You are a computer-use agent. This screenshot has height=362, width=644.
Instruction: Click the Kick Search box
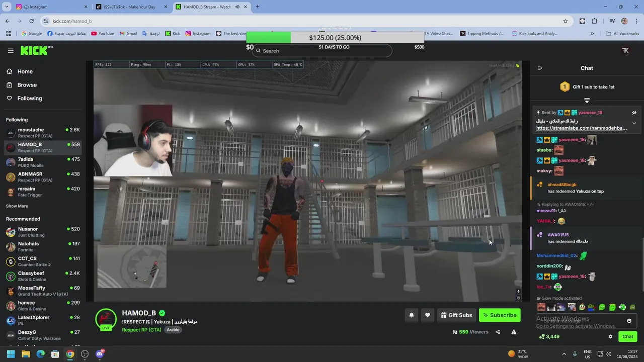322,51
